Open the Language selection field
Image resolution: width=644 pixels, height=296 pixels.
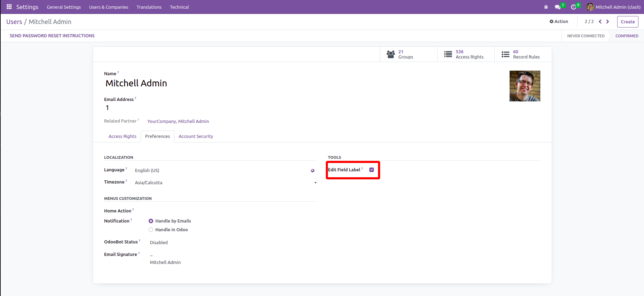click(x=222, y=171)
